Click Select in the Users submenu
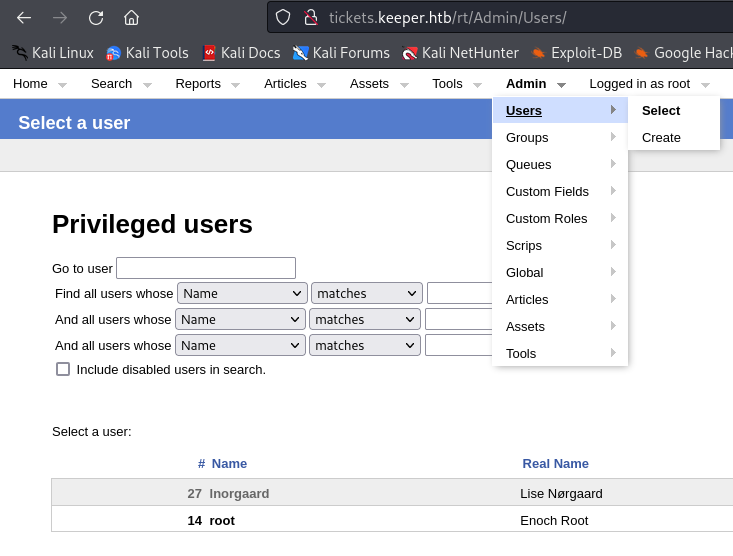Viewport: 733px width, 556px height. click(674, 110)
